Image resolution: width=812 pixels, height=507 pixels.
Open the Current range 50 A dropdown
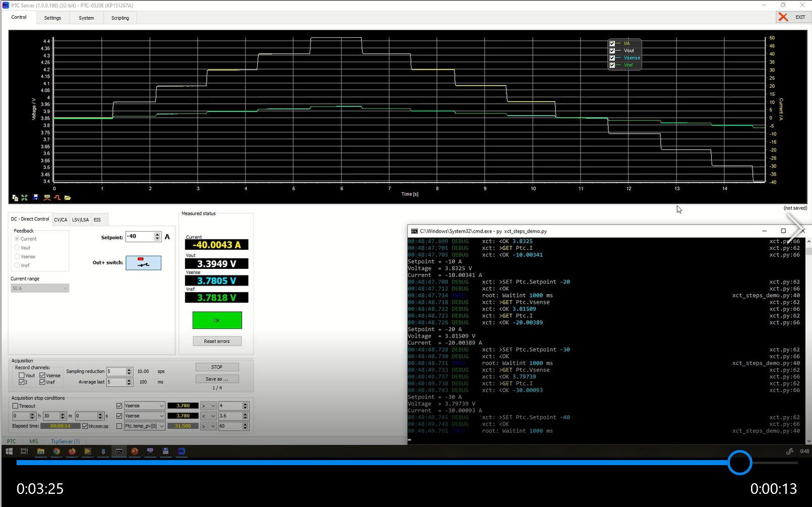pyautogui.click(x=40, y=289)
